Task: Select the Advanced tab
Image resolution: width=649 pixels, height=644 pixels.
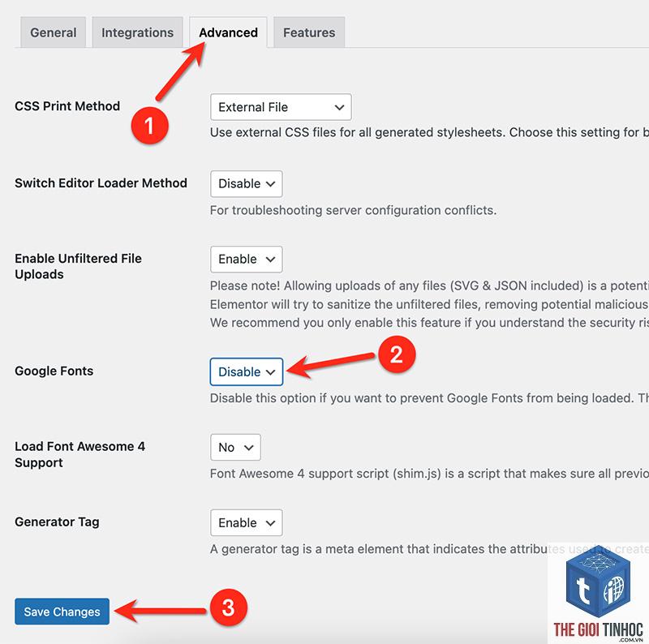Action: point(228,32)
